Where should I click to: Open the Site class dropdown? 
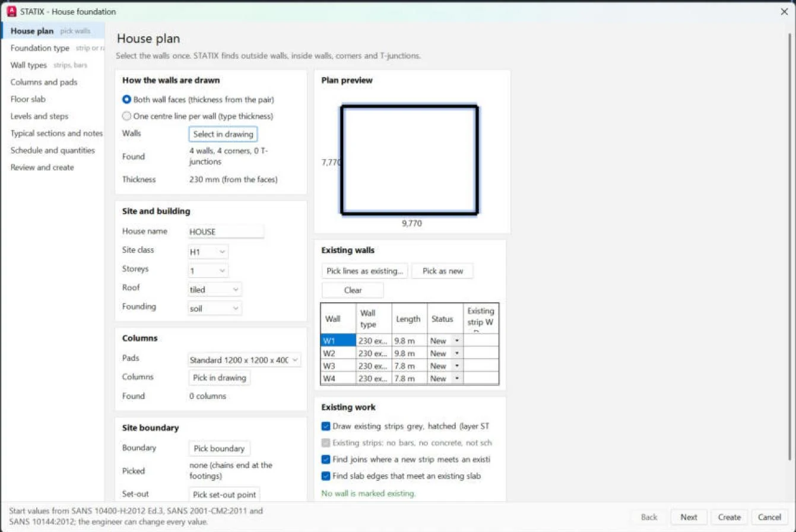click(208, 252)
